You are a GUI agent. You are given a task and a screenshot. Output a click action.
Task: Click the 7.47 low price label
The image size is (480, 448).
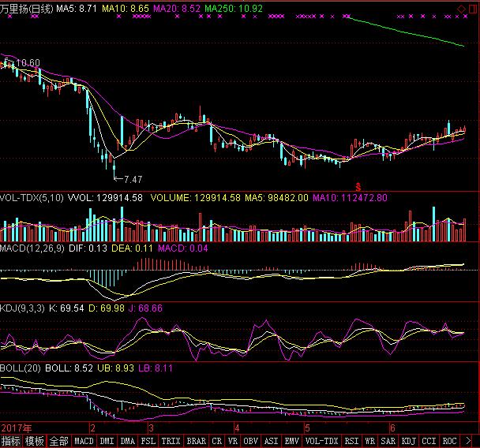pos(133,180)
